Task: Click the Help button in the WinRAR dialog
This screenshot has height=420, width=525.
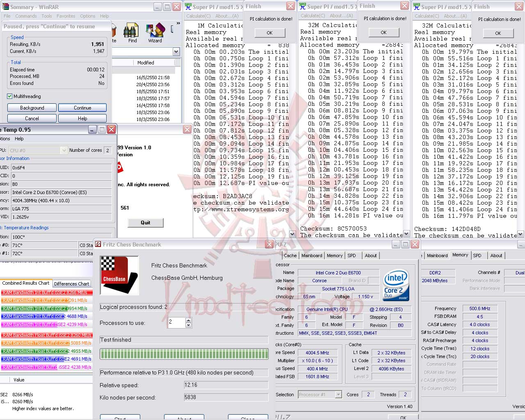Action: (x=82, y=119)
